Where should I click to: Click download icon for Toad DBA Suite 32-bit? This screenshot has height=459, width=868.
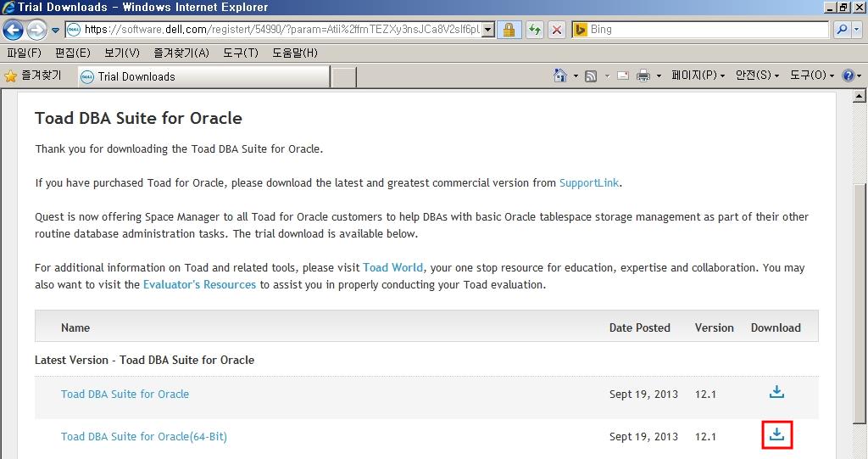[x=776, y=392]
